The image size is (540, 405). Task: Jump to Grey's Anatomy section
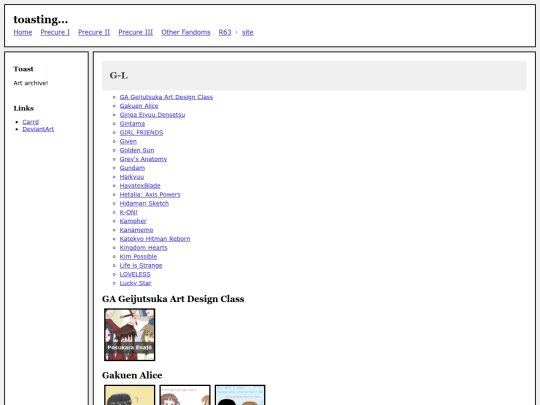143,159
